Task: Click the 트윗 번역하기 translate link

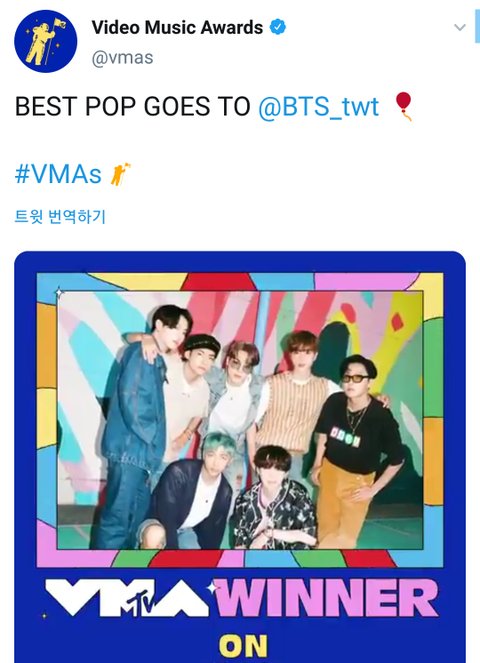Action: point(60,216)
